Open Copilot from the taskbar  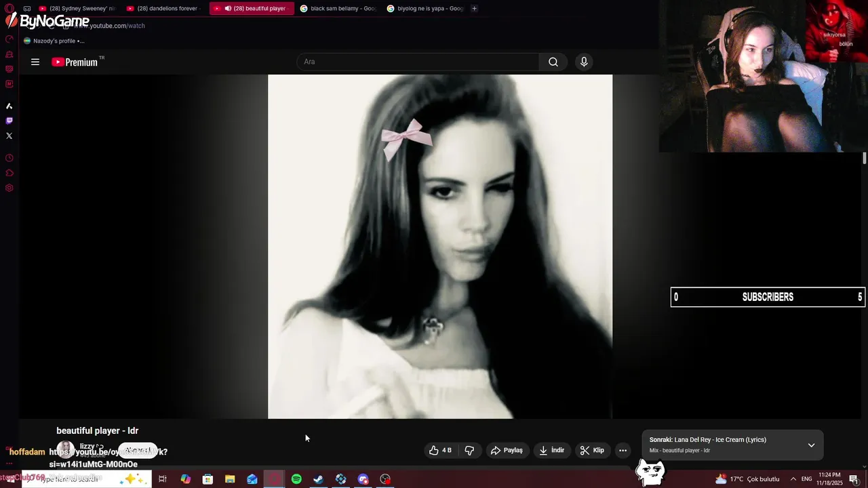pyautogui.click(x=185, y=479)
